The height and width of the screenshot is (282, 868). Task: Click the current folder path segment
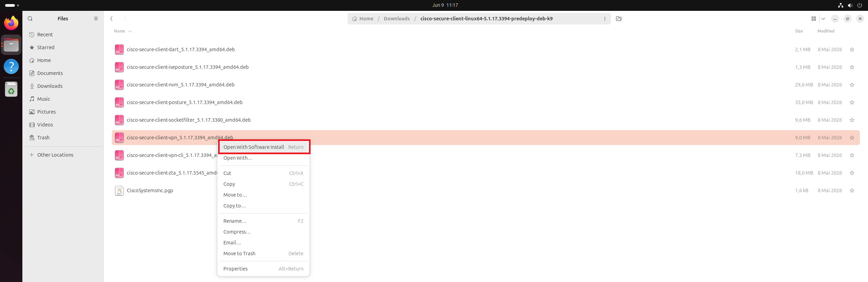(x=486, y=19)
